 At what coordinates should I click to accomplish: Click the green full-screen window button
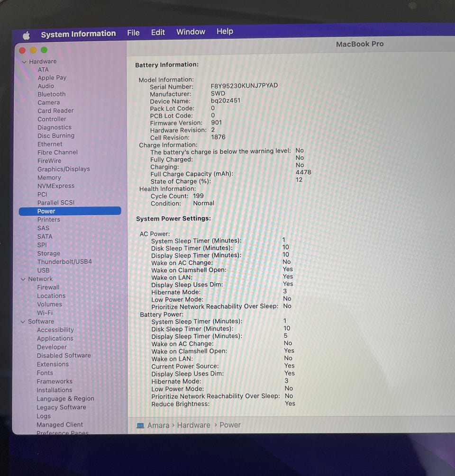click(x=44, y=50)
